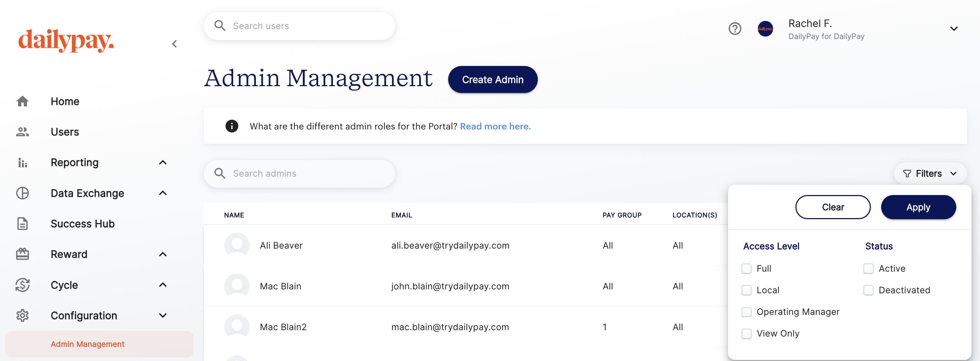980x361 pixels.
Task: Click the Home house icon
Action: coord(22,101)
